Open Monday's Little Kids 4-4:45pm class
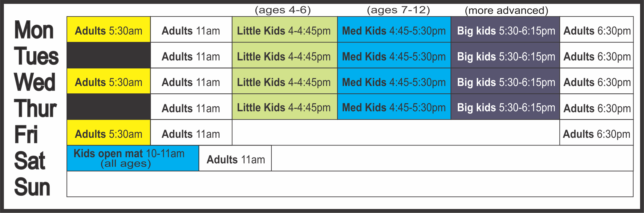 [284, 30]
